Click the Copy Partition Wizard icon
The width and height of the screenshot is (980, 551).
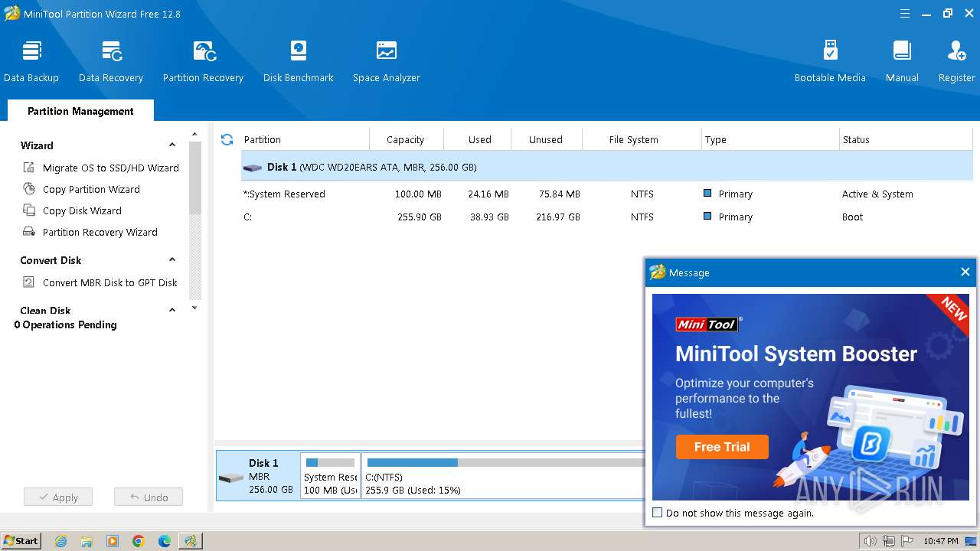29,189
